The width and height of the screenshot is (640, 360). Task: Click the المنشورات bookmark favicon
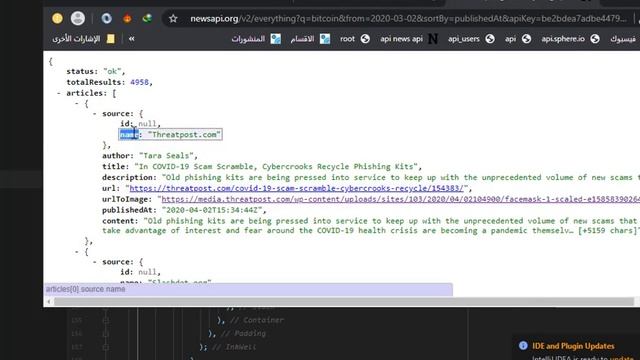click(276, 39)
